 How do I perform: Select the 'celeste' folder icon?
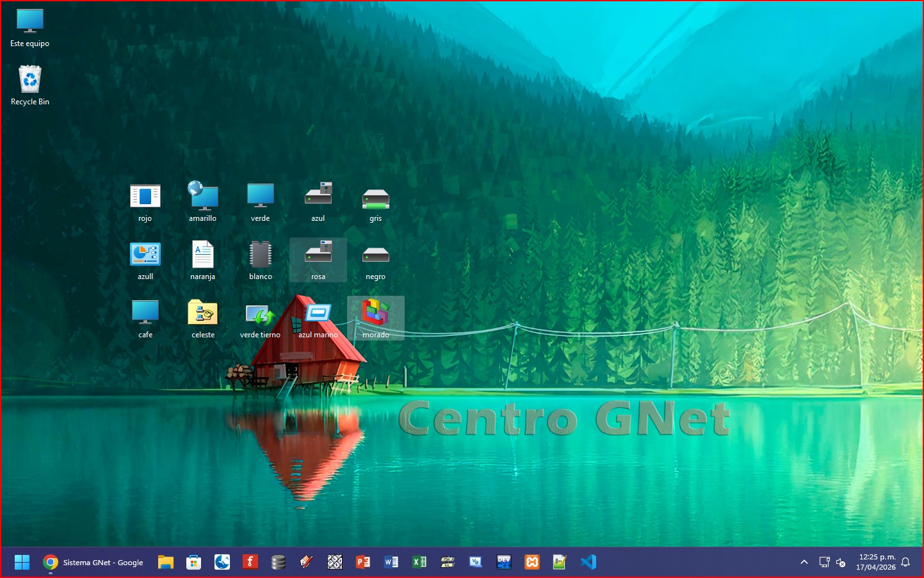[203, 313]
